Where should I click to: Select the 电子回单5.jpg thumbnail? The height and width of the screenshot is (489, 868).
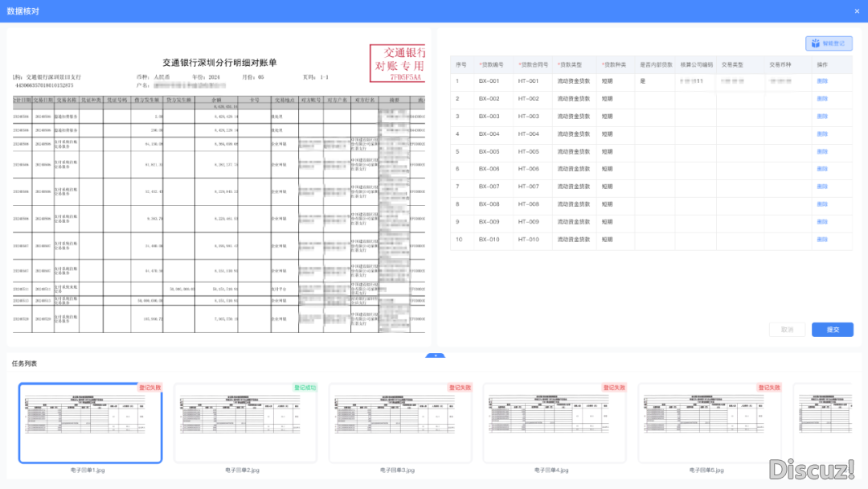click(710, 423)
